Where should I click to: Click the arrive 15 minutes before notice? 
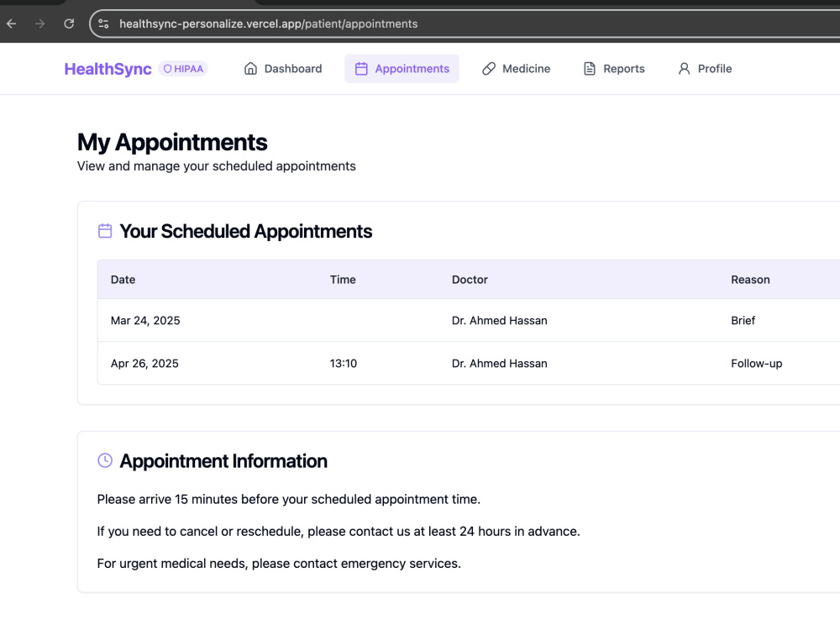tap(289, 499)
